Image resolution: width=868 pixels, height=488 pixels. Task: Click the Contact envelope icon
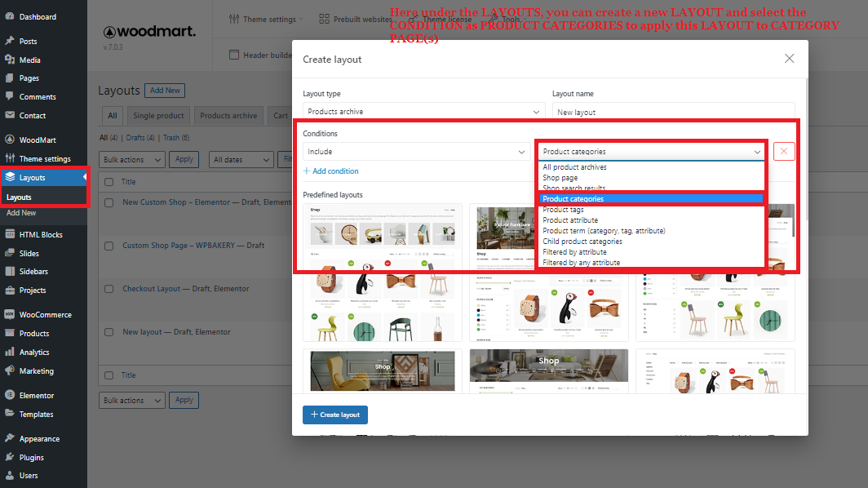point(10,115)
